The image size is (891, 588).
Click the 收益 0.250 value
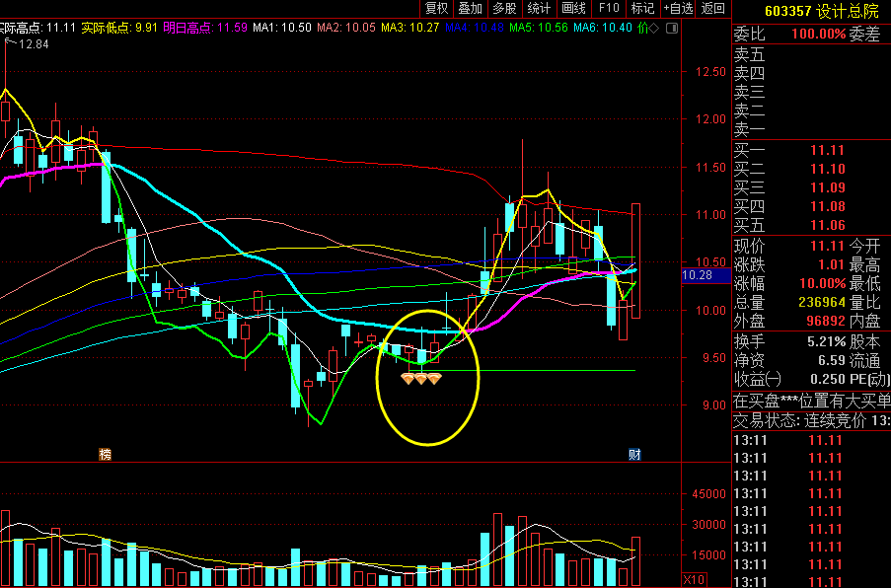point(828,380)
